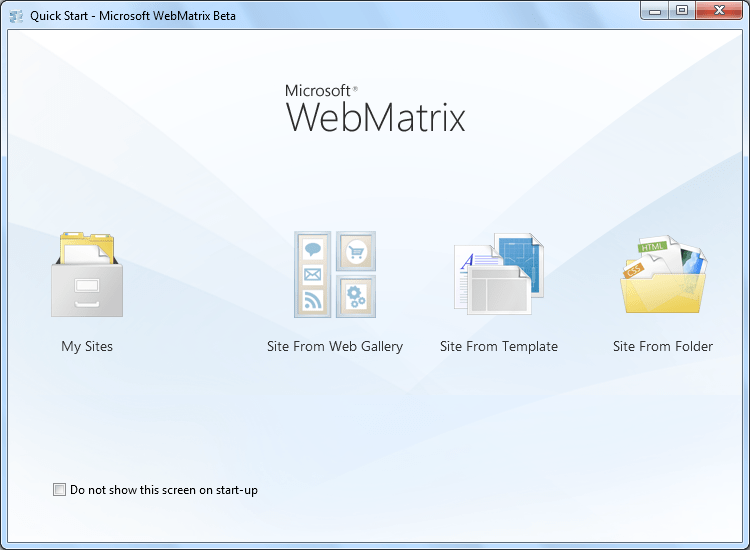
Task: Enable Do not show this screen checkbox
Action: (59, 490)
